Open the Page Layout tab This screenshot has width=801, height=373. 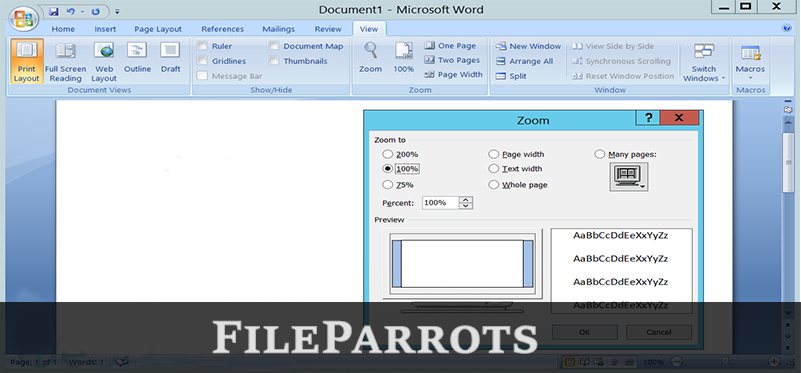pyautogui.click(x=158, y=29)
